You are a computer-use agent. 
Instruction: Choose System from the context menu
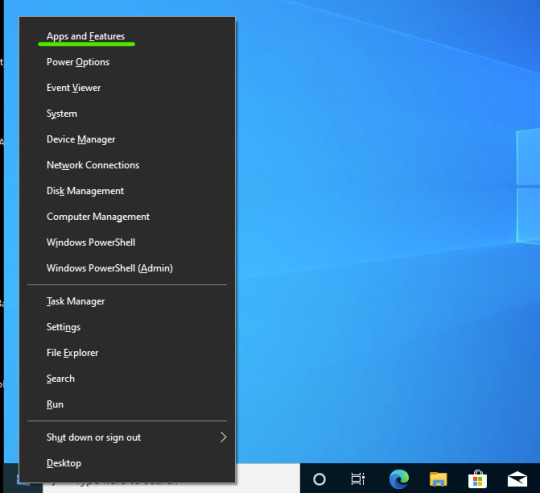click(127, 114)
